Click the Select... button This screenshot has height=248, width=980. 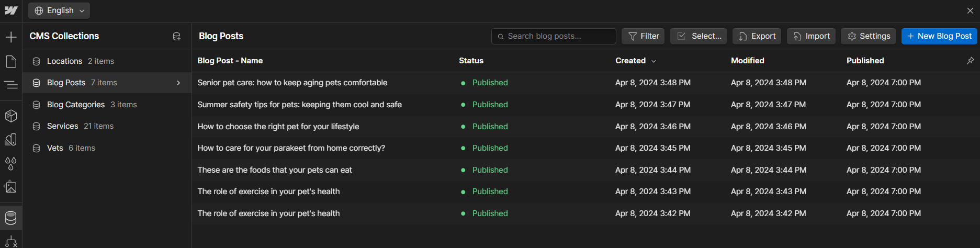(x=699, y=36)
